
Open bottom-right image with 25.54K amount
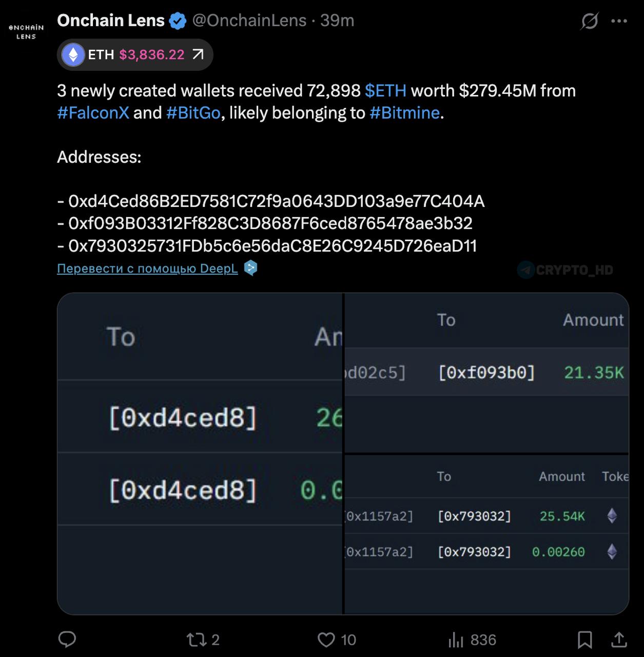tap(486, 534)
